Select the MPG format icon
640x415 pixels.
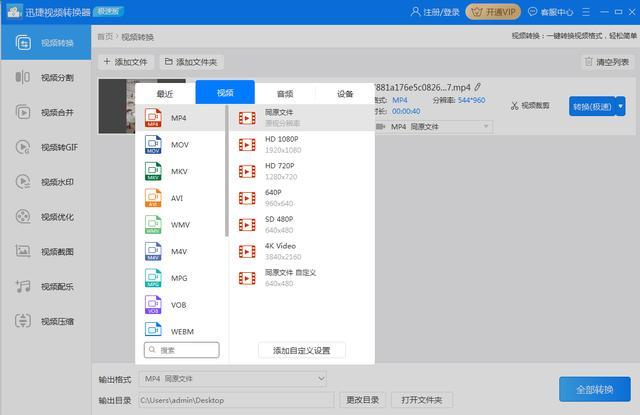pos(153,278)
